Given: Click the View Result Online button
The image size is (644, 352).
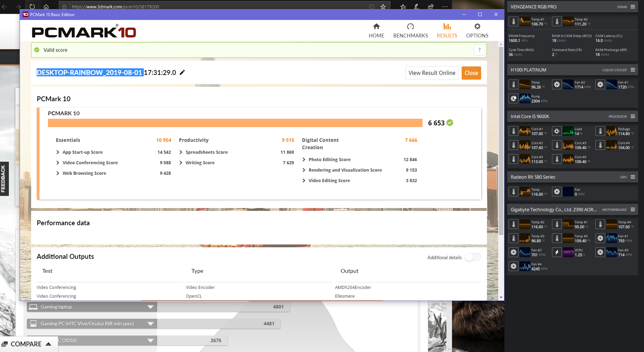Looking at the screenshot, I should pos(432,73).
